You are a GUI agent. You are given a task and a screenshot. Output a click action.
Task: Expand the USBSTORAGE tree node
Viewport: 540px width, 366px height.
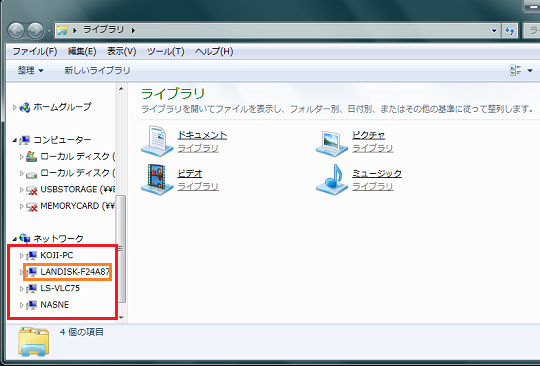click(x=21, y=190)
